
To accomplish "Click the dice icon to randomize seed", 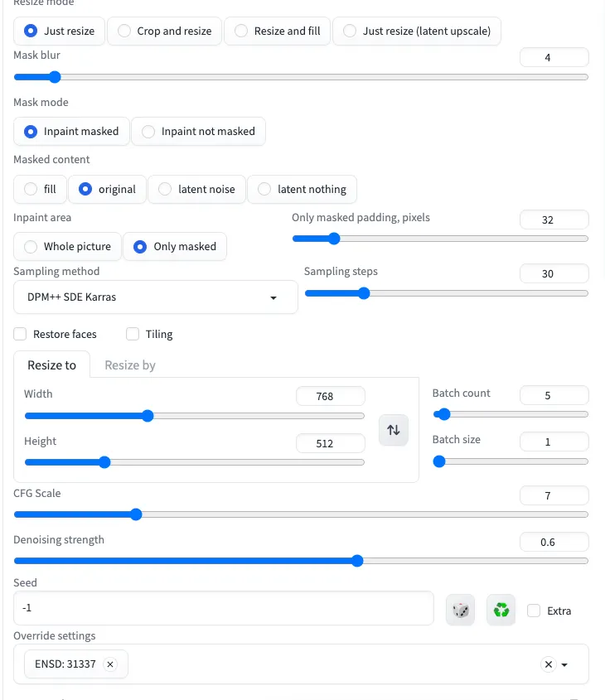I will [x=459, y=611].
